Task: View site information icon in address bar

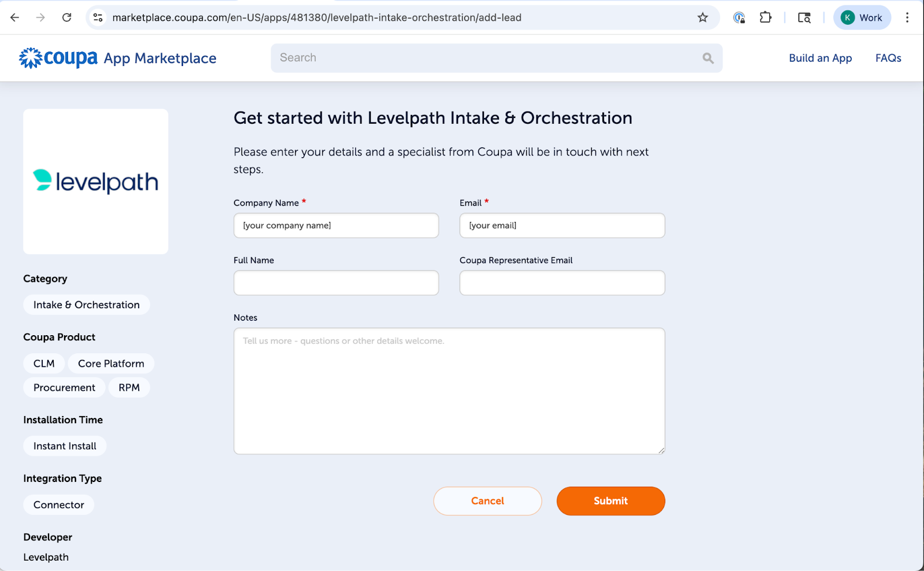Action: coord(98,17)
